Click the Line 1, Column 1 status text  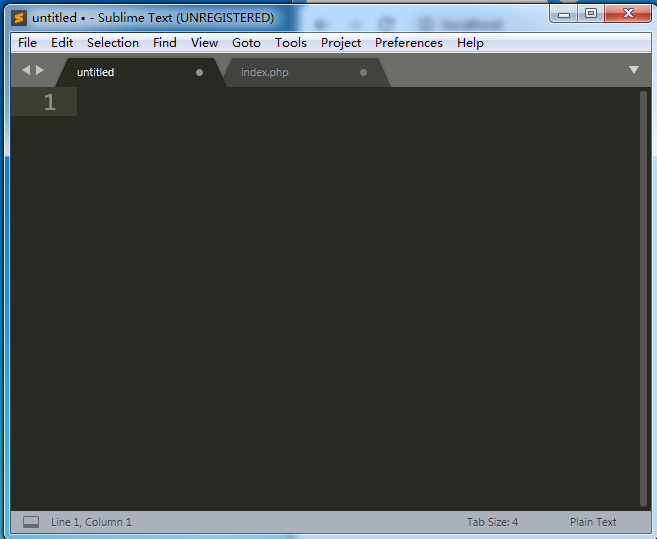pyautogui.click(x=91, y=522)
